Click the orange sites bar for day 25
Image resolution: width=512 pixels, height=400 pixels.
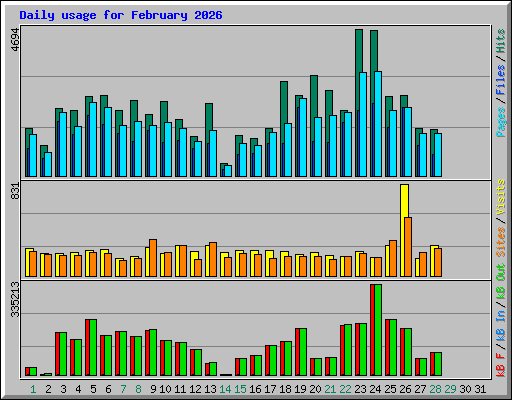tap(393, 259)
